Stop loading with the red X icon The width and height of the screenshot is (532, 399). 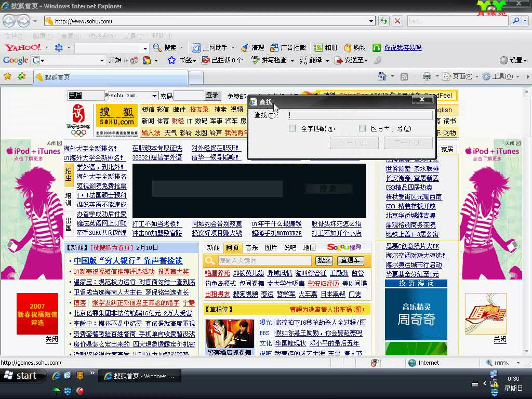coord(397,21)
